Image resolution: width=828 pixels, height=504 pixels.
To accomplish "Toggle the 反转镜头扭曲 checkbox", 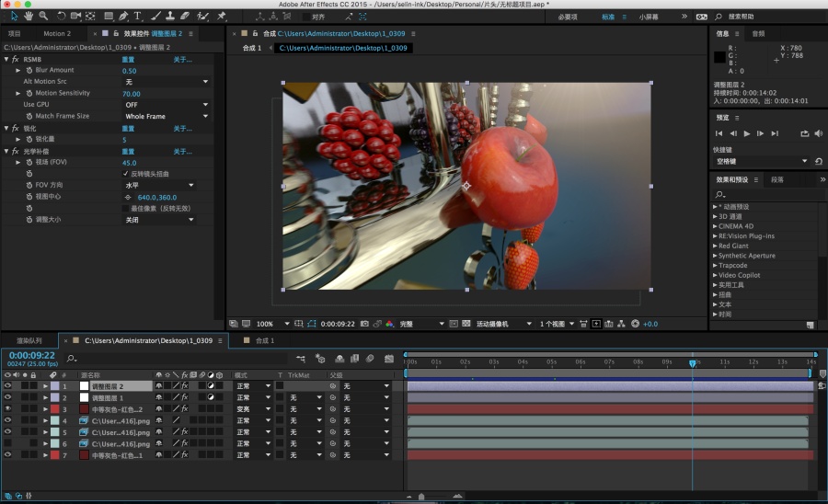I will [126, 174].
